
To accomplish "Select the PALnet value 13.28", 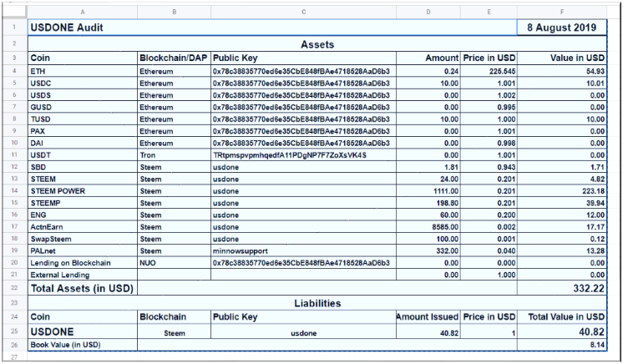I will coord(562,250).
